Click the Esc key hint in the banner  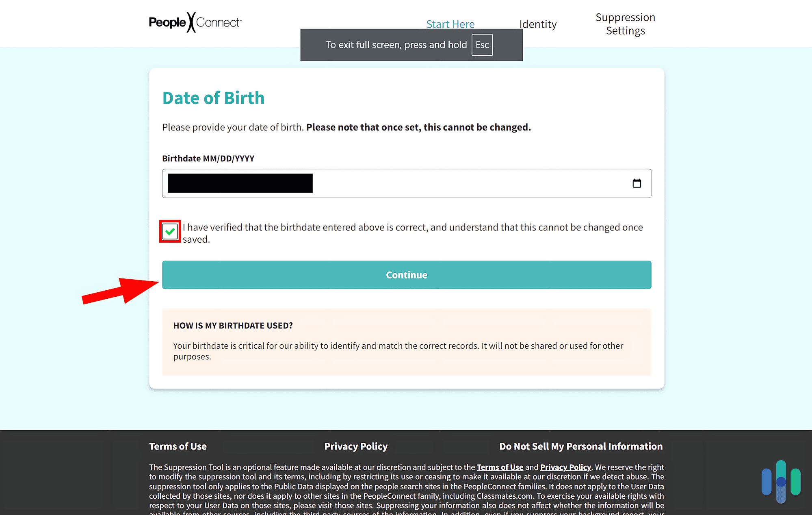[482, 45]
